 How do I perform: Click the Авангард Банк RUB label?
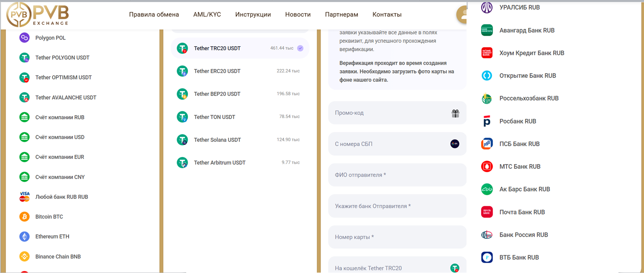527,30
